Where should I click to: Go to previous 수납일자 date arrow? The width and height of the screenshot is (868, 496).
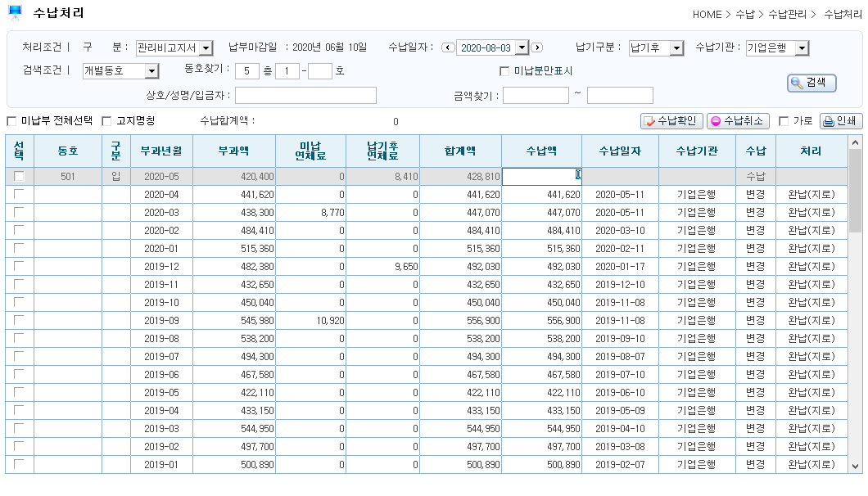[x=448, y=47]
